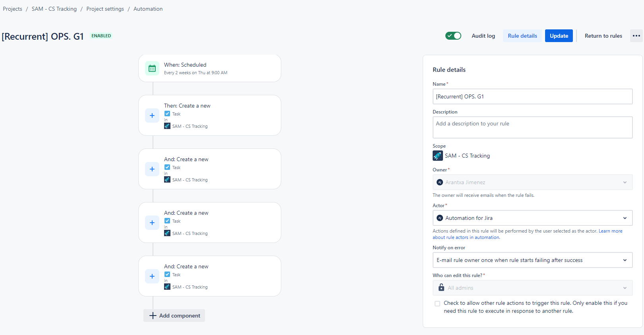Click the blue Update button

pyautogui.click(x=559, y=36)
